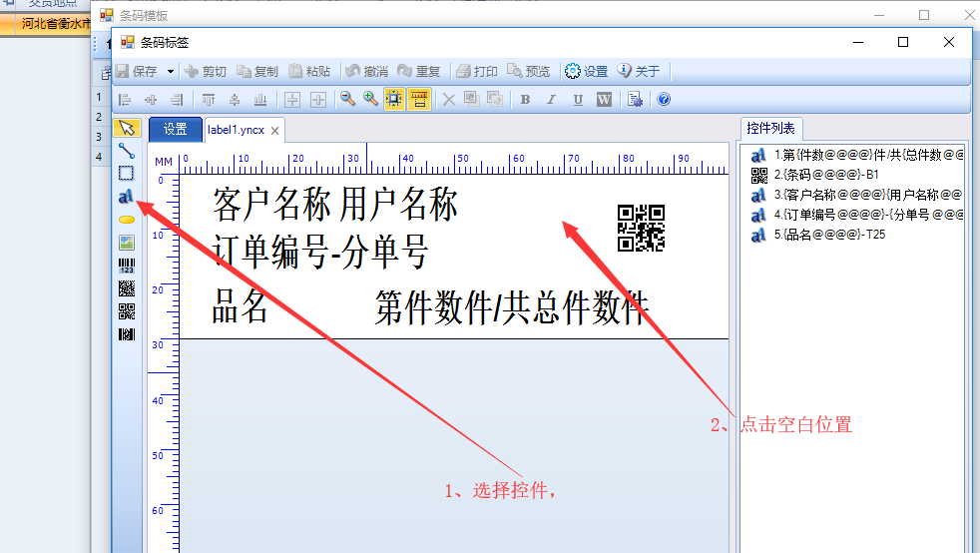Viewport: 980px width, 553px height.
Task: Click the 预览 preview button
Action: (528, 71)
